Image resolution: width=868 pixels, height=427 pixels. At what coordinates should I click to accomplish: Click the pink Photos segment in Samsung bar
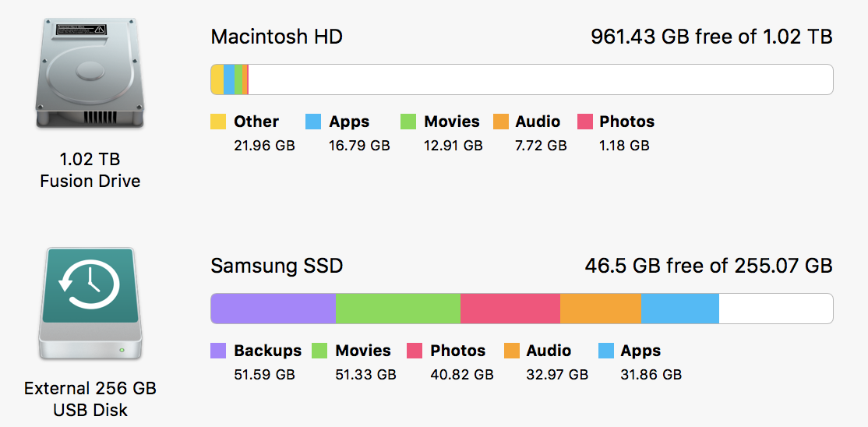510,309
